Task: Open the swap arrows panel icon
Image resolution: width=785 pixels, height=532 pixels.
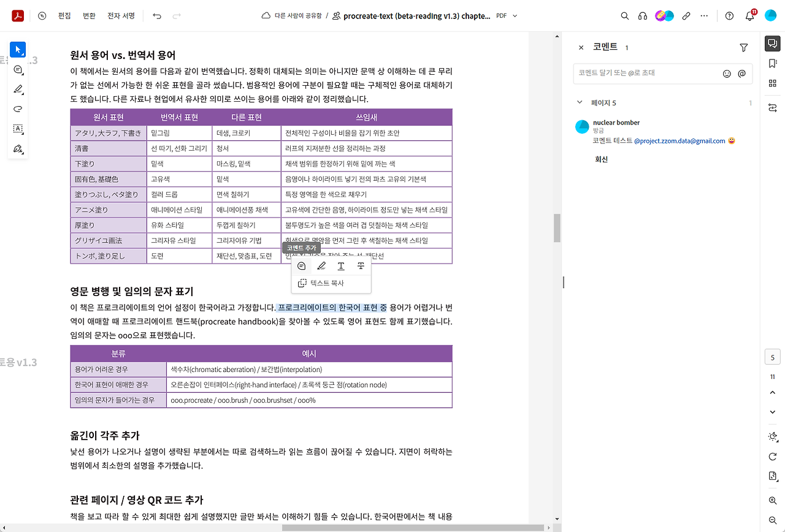Action: (x=772, y=108)
